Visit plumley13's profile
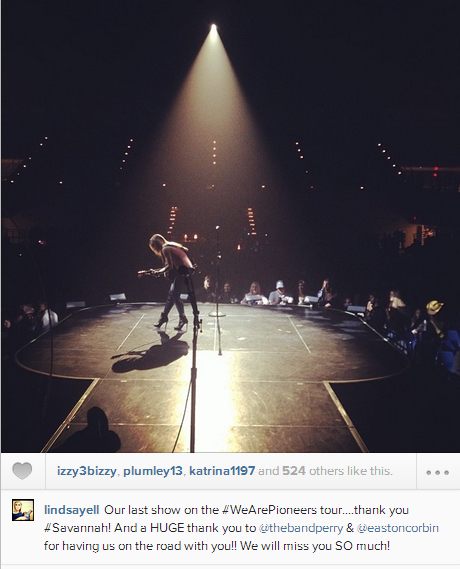The image size is (460, 569). point(153,471)
